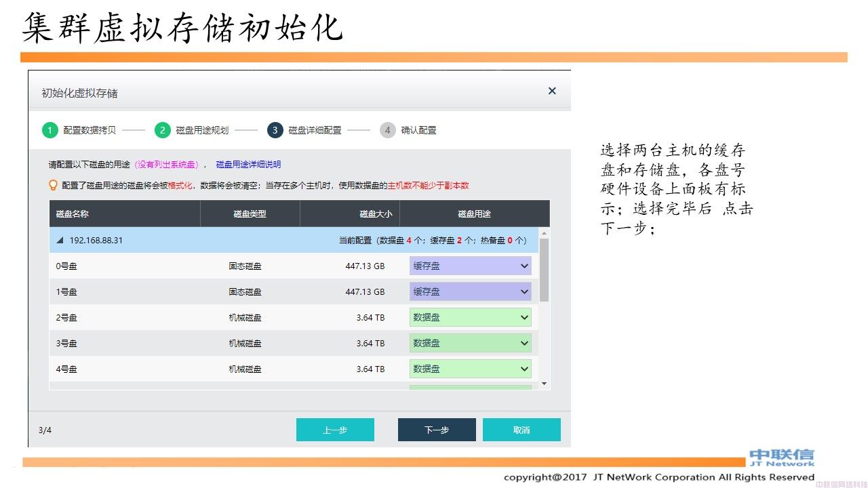Click the disk table scrollbar thumb
Image resolution: width=868 pixels, height=488 pixels.
click(544, 270)
